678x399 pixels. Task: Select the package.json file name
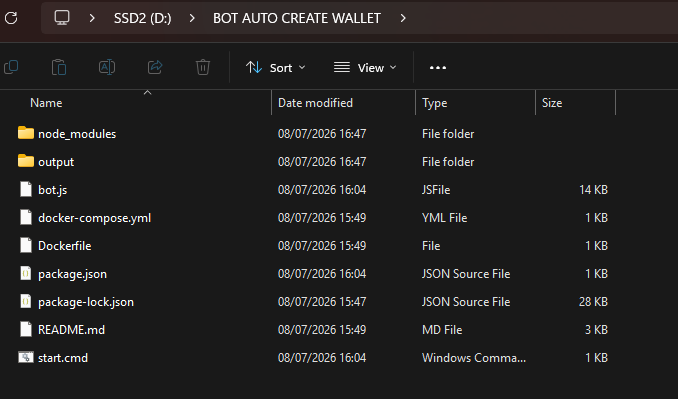pyautogui.click(x=72, y=274)
